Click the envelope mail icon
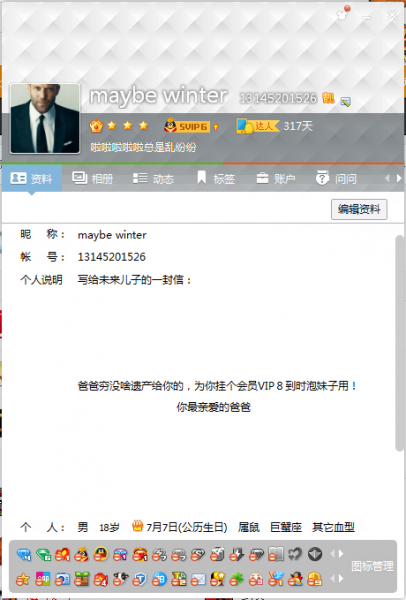This screenshot has width=406, height=600. click(x=198, y=579)
